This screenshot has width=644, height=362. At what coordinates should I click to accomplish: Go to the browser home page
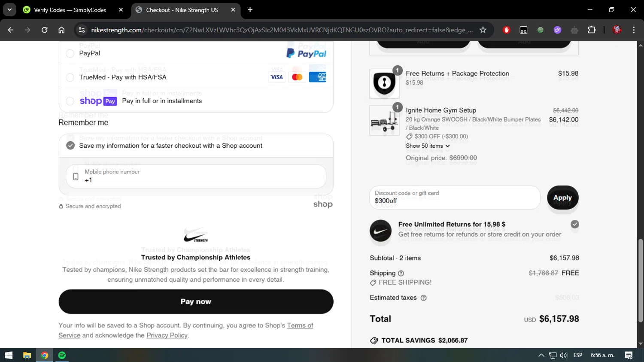tap(61, 30)
